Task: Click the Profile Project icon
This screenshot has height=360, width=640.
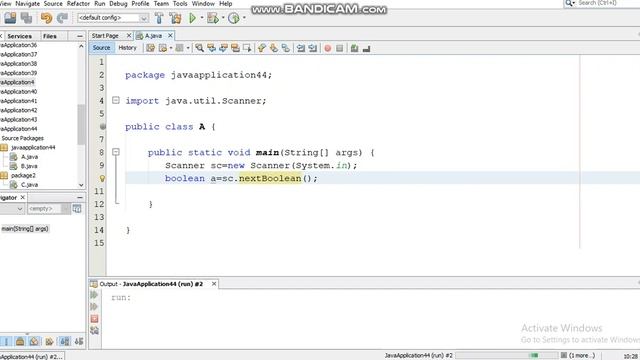Action: [x=233, y=18]
